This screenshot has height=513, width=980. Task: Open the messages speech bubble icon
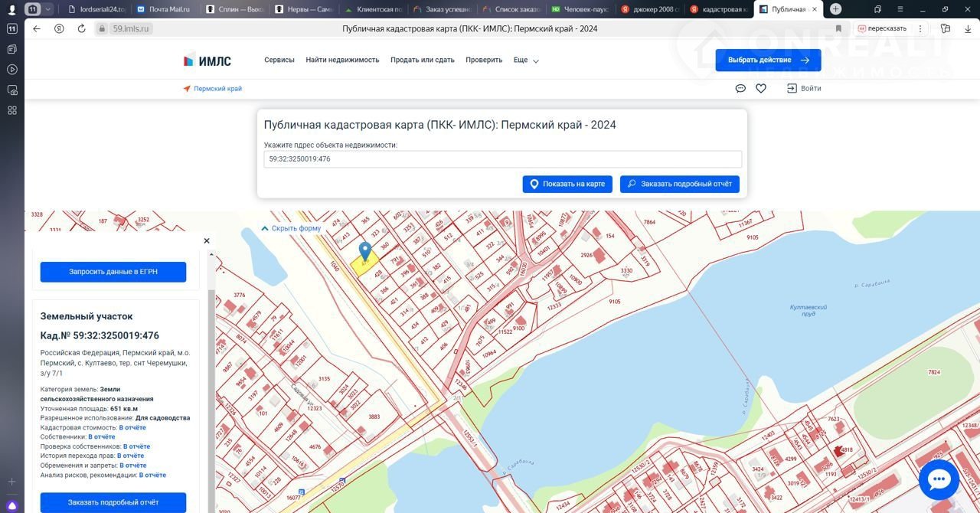pos(740,89)
